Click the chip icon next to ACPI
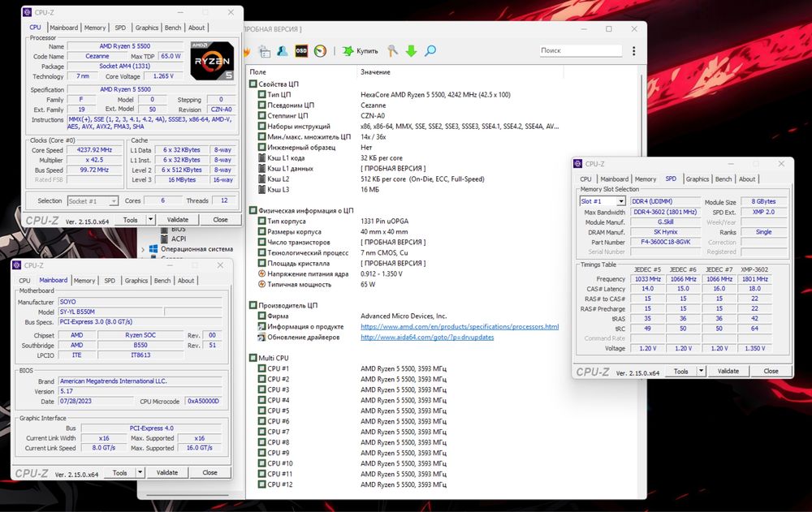This screenshot has height=512, width=812. [164, 239]
